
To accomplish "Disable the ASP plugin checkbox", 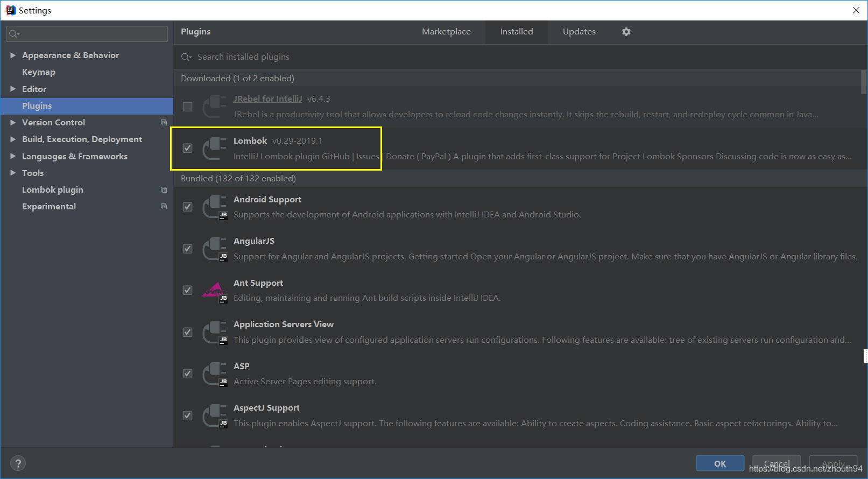I will pos(187,374).
